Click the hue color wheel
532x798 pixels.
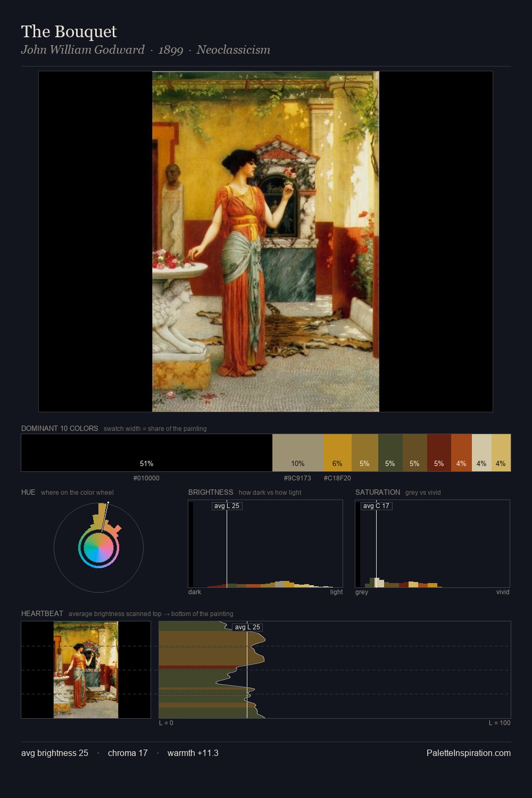(x=98, y=547)
